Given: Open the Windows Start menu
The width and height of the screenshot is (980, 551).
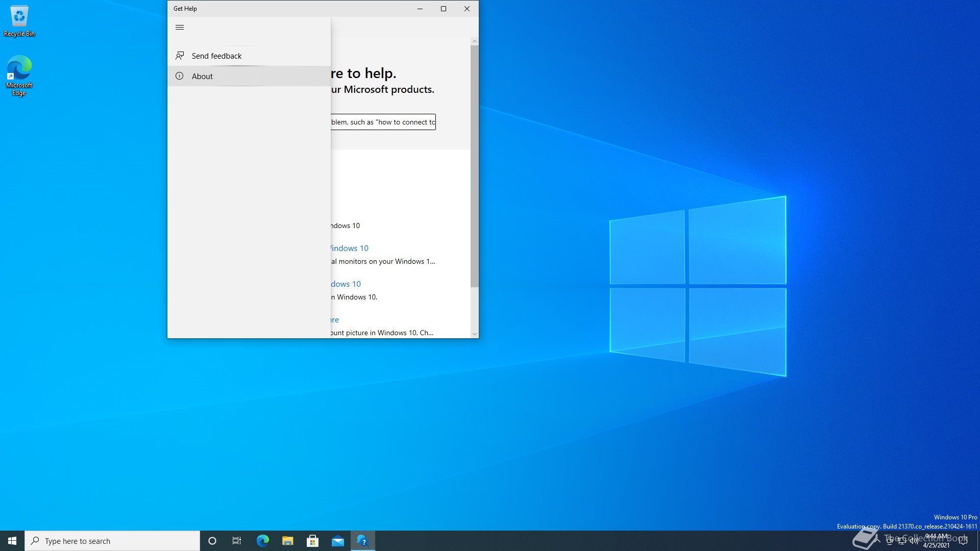Looking at the screenshot, I should click(12, 541).
